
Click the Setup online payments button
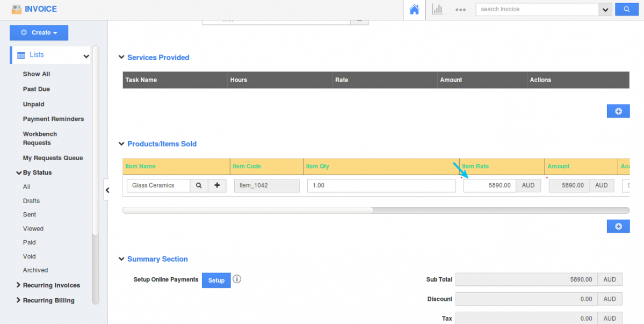point(216,280)
